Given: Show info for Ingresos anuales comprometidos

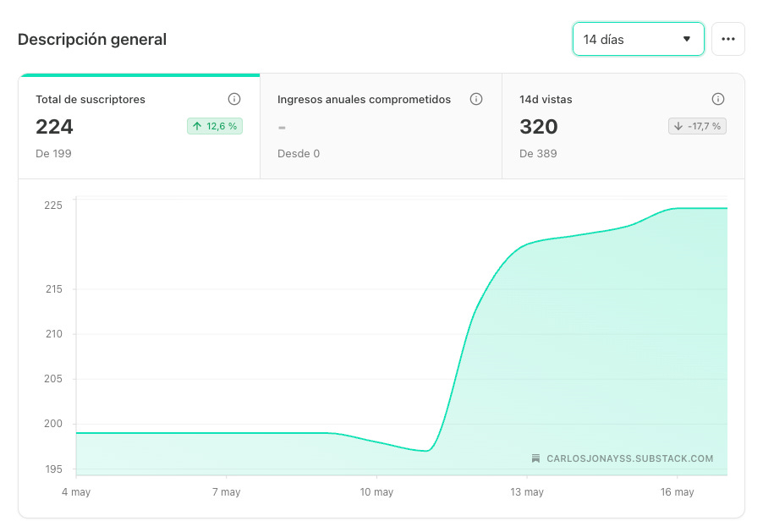Looking at the screenshot, I should click(476, 99).
